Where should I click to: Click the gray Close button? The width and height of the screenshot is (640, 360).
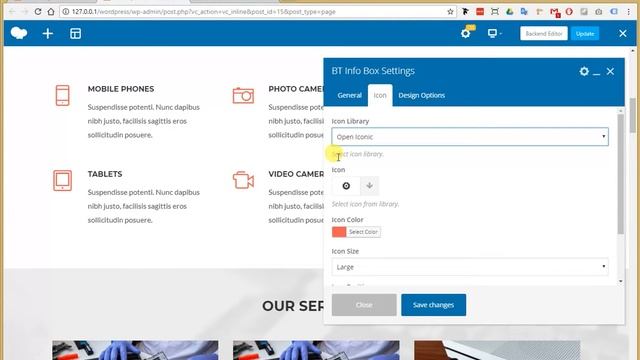364,305
